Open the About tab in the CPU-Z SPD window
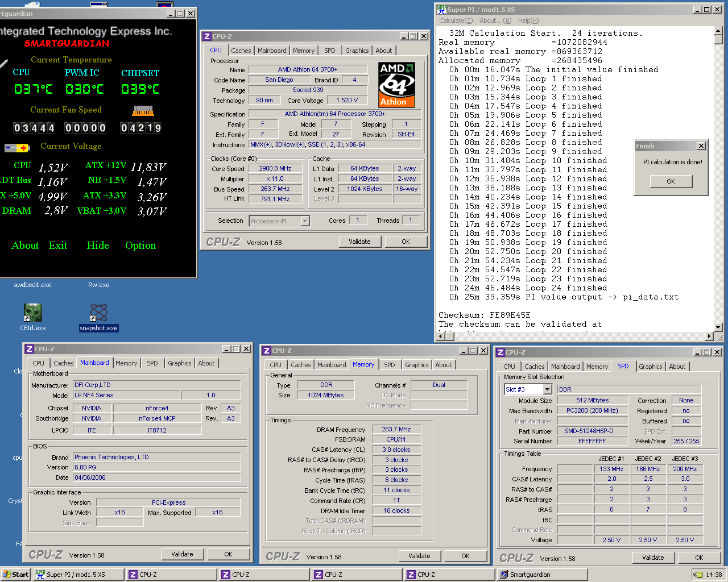The image size is (728, 582). pyautogui.click(x=677, y=367)
